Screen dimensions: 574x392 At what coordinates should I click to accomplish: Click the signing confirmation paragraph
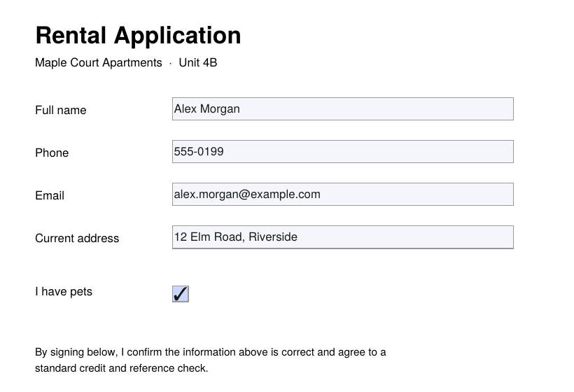coord(211,360)
